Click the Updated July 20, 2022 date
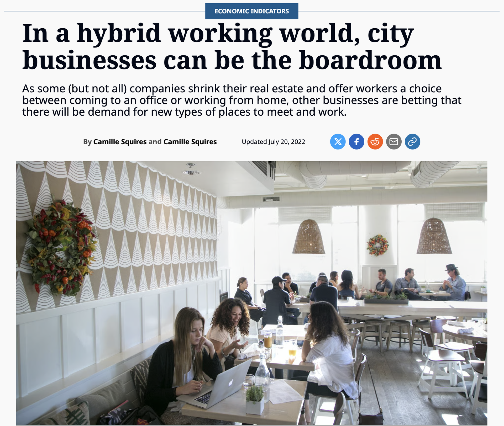504x426 pixels. pyautogui.click(x=273, y=142)
